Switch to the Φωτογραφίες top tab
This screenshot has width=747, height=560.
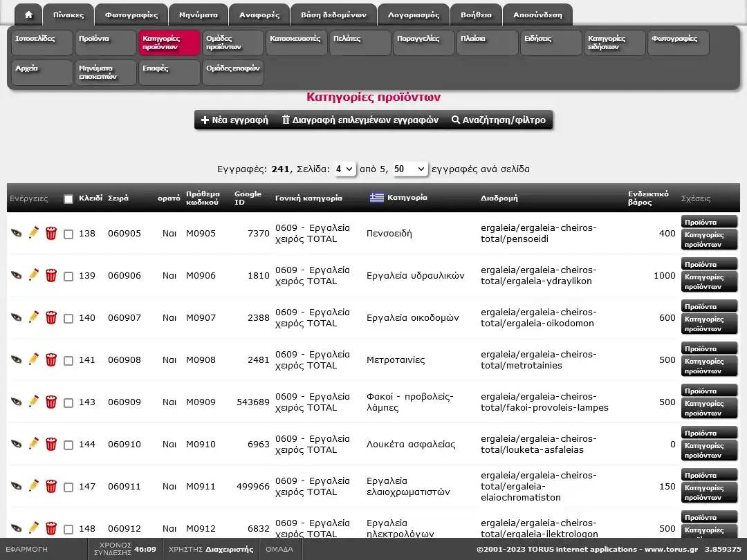click(x=131, y=15)
